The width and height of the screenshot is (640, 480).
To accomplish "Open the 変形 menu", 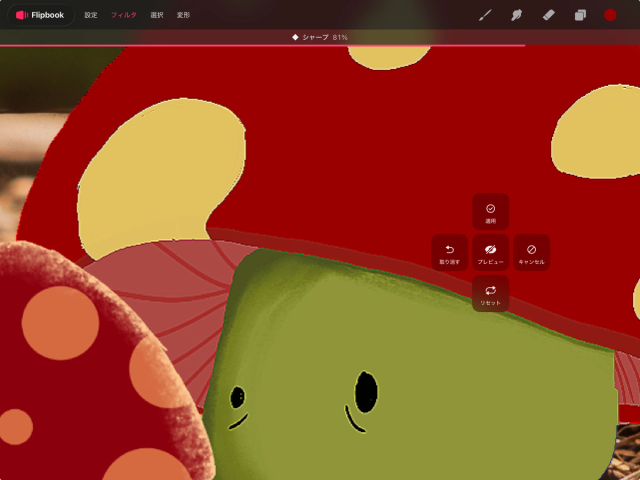I will (x=183, y=15).
